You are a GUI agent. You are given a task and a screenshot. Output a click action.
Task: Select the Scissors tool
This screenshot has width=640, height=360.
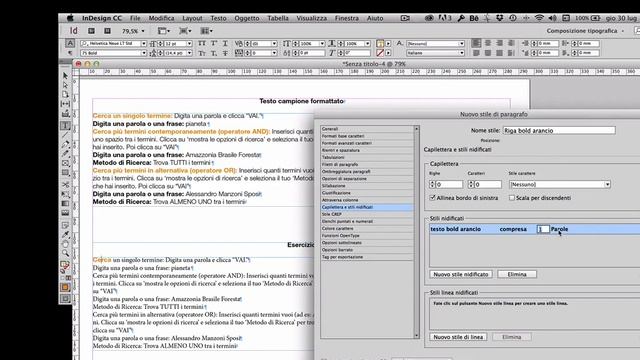pos(65,184)
